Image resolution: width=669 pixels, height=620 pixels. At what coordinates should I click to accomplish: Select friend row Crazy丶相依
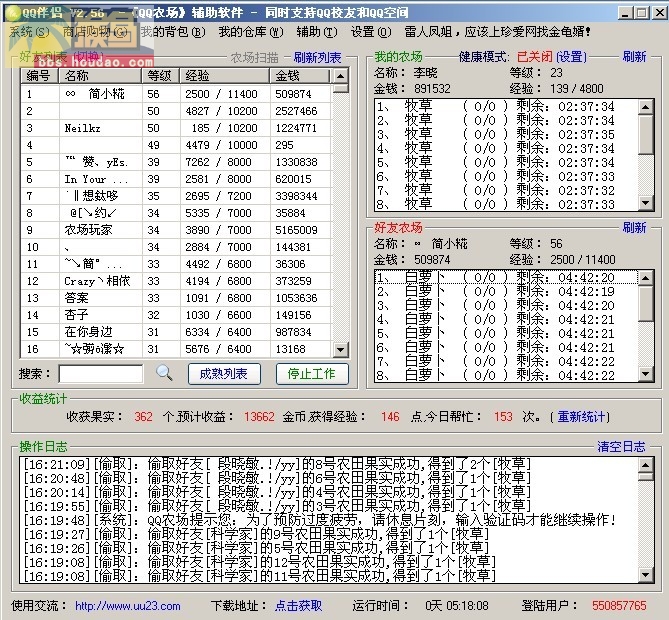pos(176,281)
